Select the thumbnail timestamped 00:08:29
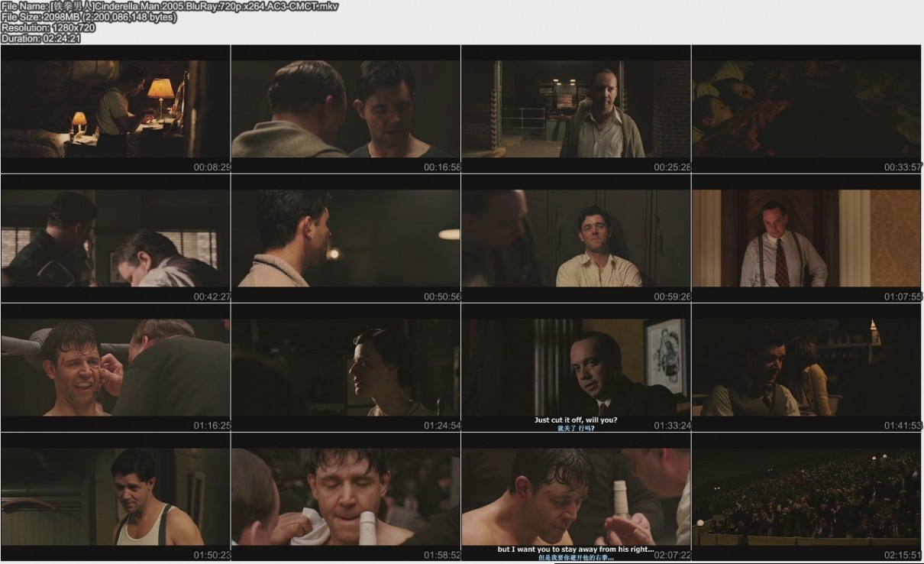The height and width of the screenshot is (564, 924). 115,109
